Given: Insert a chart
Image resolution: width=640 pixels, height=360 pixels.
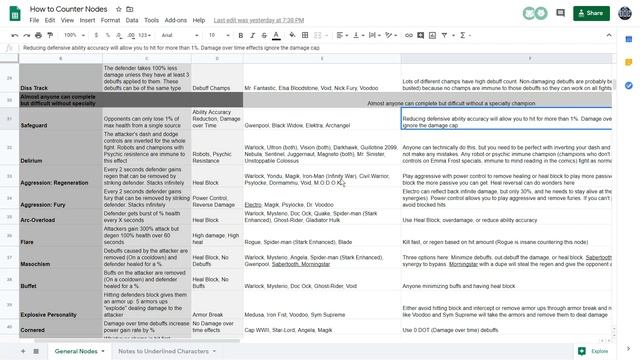Looking at the screenshot, I should tap(432, 36).
